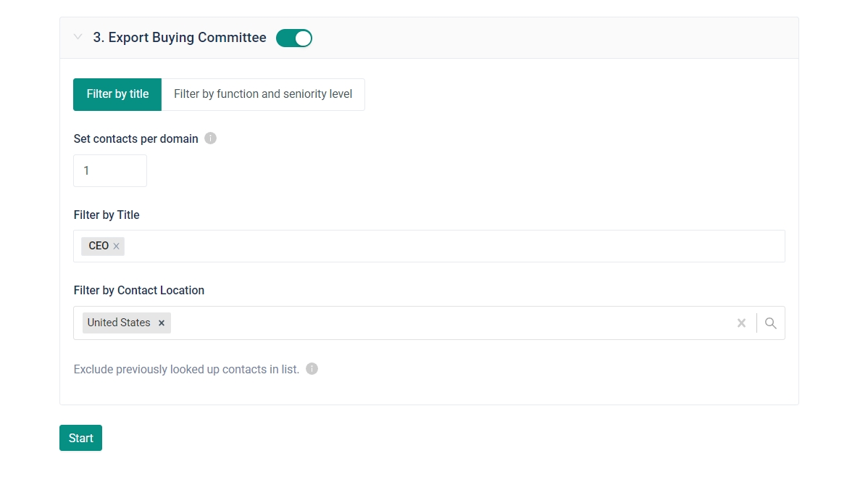Click the contacts per domain number field
The image size is (868, 477).
click(x=110, y=171)
